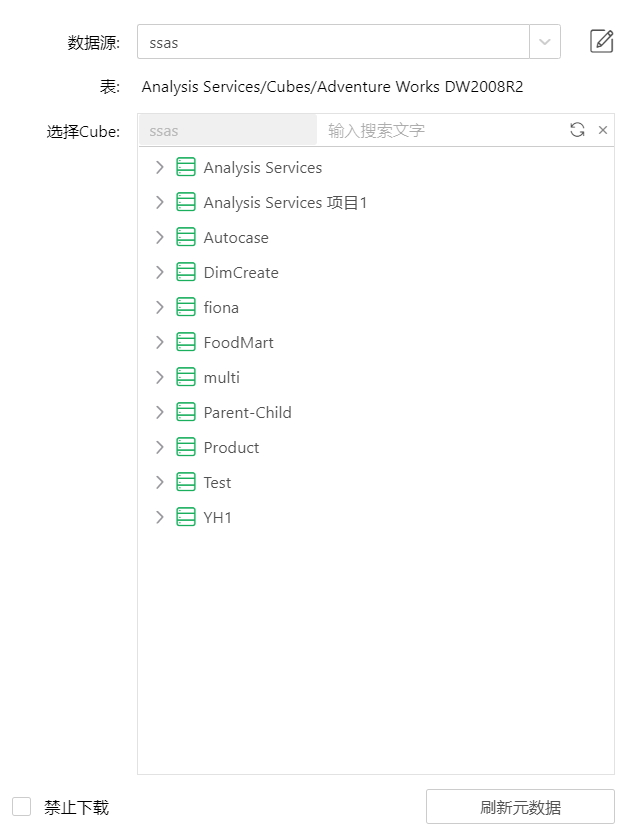
Task: Enable the 禁止下载 checkbox
Action: 22,807
